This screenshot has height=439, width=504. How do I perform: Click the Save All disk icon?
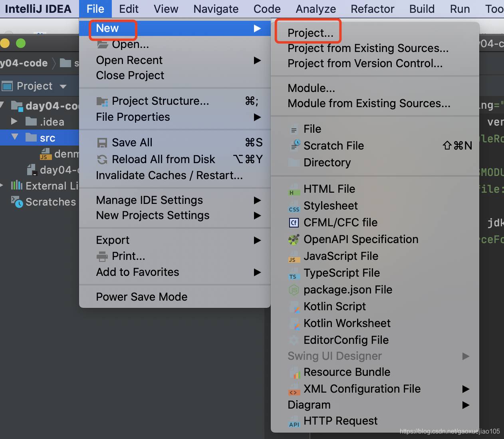[x=102, y=143]
